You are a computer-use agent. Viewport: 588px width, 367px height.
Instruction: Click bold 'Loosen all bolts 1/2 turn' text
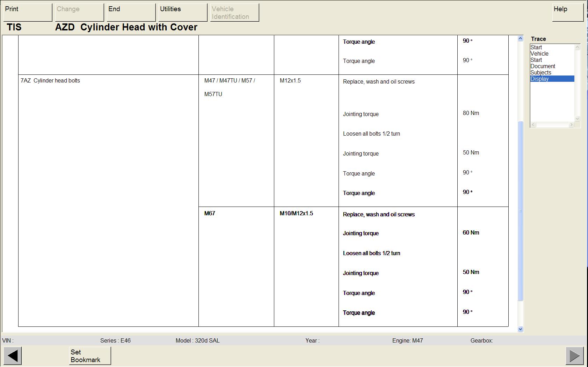click(371, 253)
